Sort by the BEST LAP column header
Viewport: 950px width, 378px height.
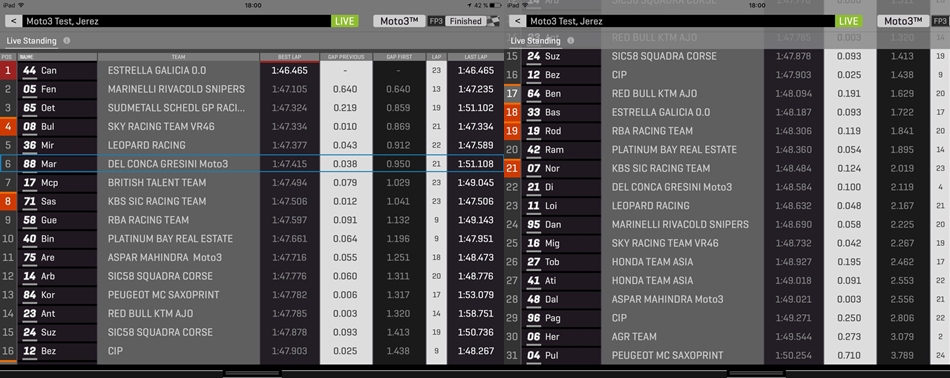pyautogui.click(x=290, y=57)
